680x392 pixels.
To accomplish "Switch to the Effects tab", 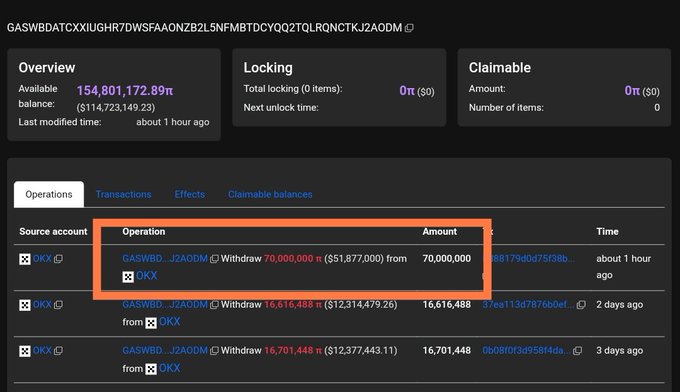I will coord(190,194).
